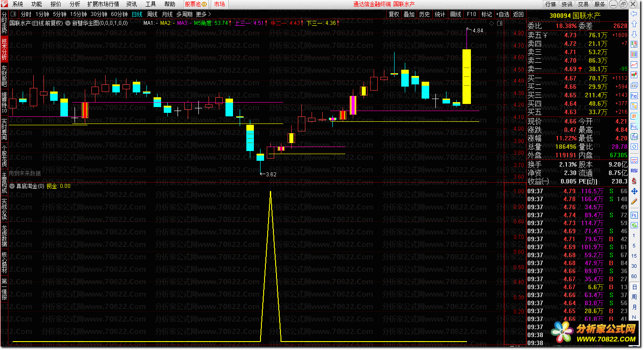Click the down arrow icon in right toolbar
The height and width of the screenshot is (350, 644).
(634, 34)
